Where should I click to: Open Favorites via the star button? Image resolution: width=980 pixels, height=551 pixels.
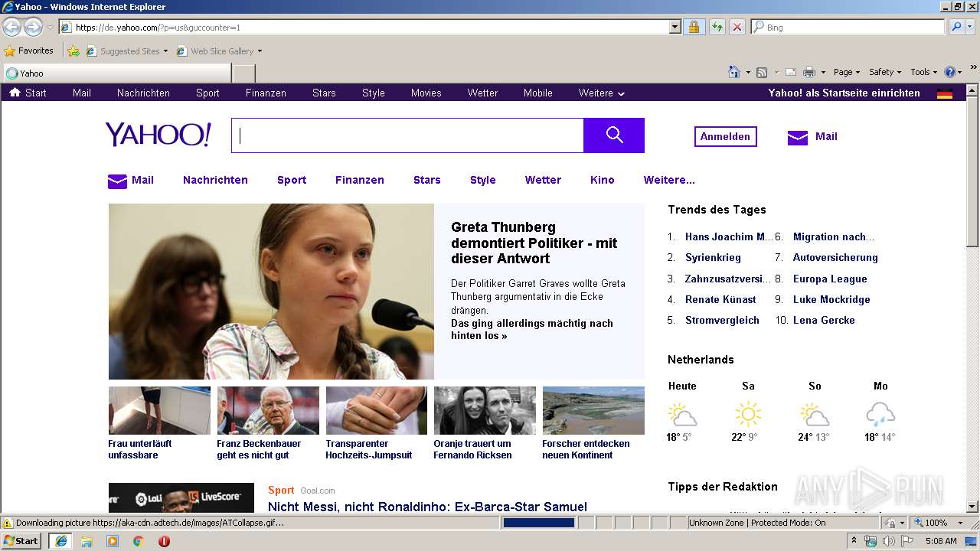pyautogui.click(x=29, y=51)
